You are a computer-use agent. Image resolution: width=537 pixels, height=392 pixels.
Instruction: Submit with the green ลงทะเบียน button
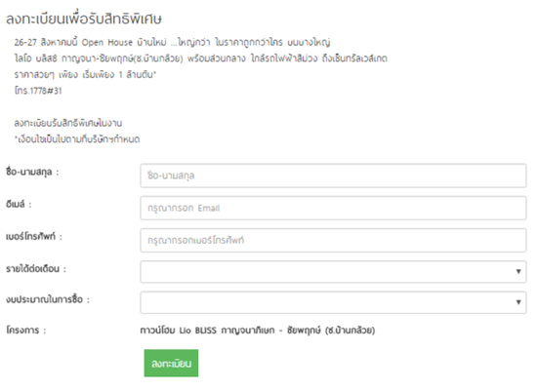pos(171,363)
